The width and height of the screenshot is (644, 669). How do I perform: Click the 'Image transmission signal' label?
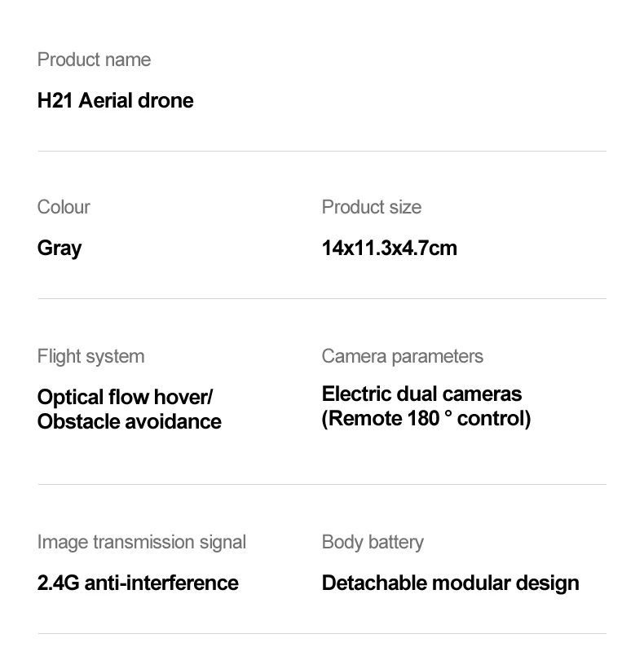[142, 542]
